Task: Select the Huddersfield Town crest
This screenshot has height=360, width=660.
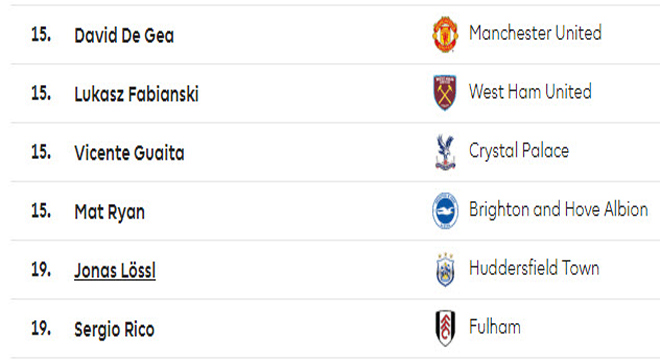Action: click(x=445, y=269)
